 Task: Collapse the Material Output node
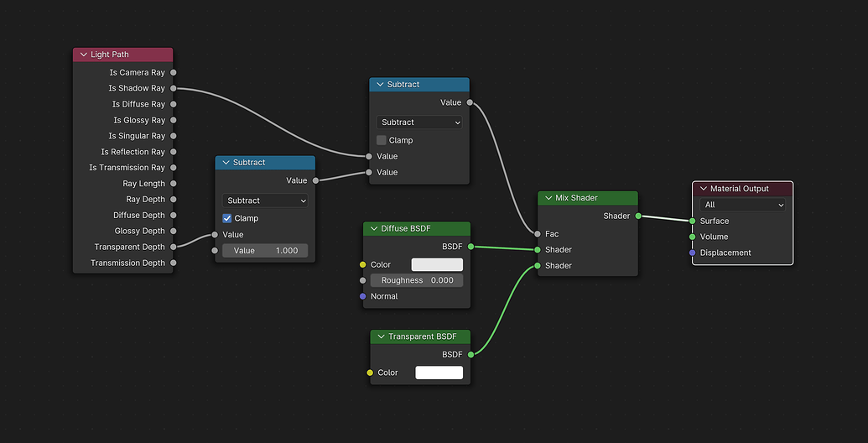(x=703, y=188)
